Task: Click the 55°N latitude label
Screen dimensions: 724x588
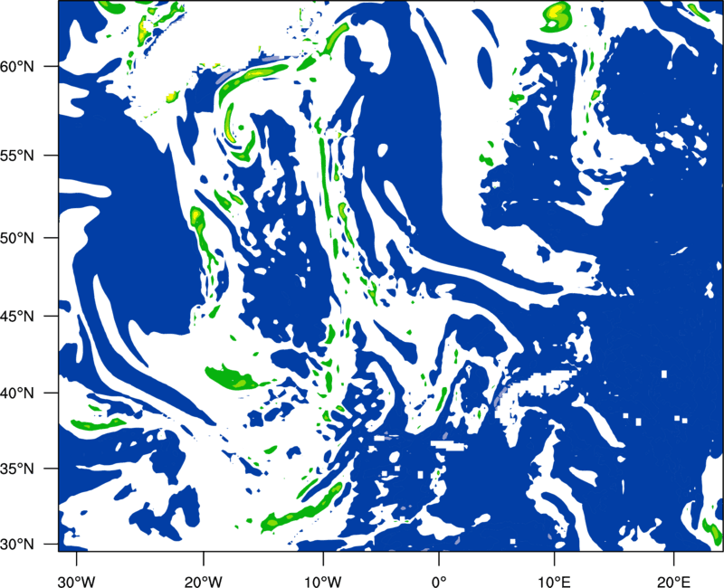Action: [17, 156]
